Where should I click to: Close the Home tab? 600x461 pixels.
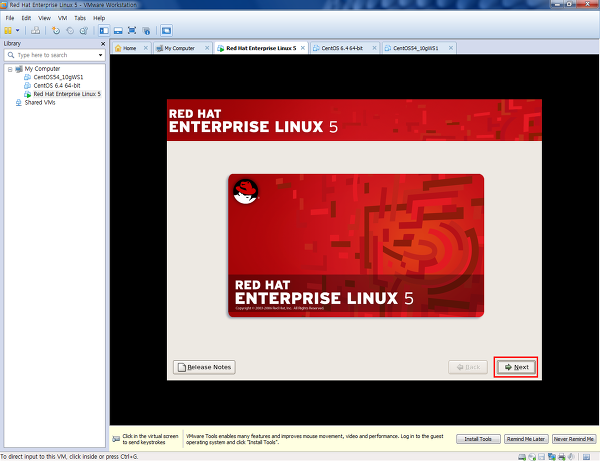click(146, 48)
